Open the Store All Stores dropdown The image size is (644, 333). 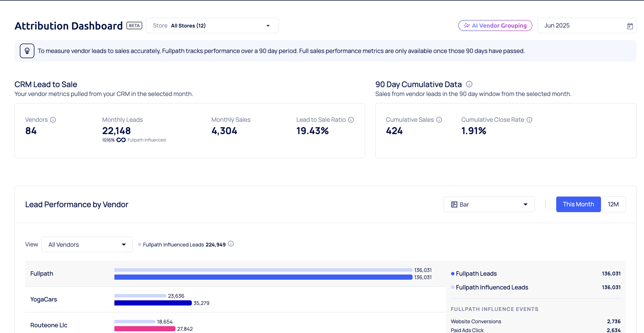pyautogui.click(x=212, y=26)
